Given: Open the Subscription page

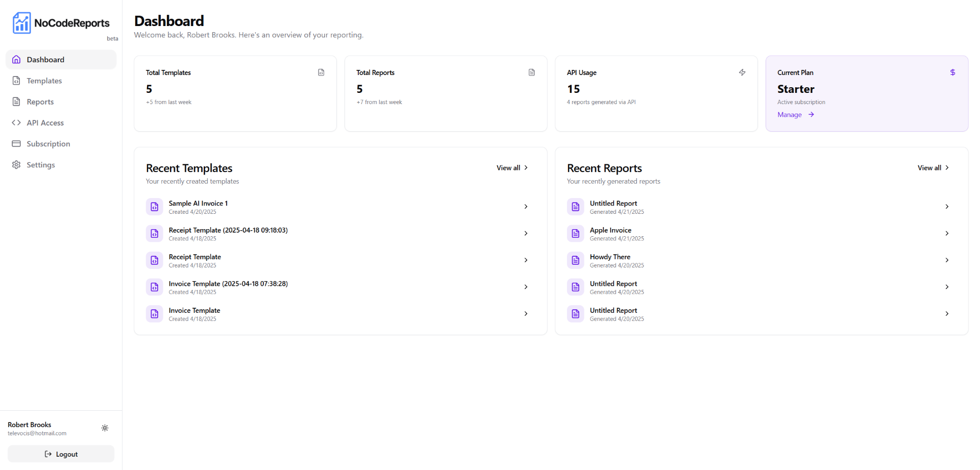Looking at the screenshot, I should tap(61, 144).
